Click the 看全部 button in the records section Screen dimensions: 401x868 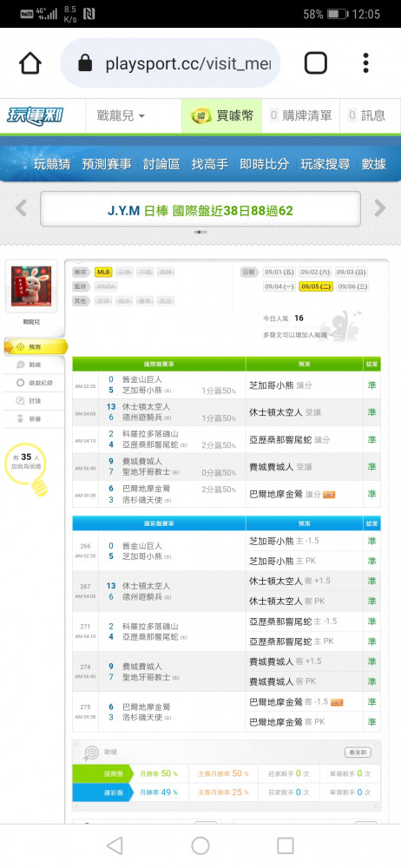(x=358, y=753)
